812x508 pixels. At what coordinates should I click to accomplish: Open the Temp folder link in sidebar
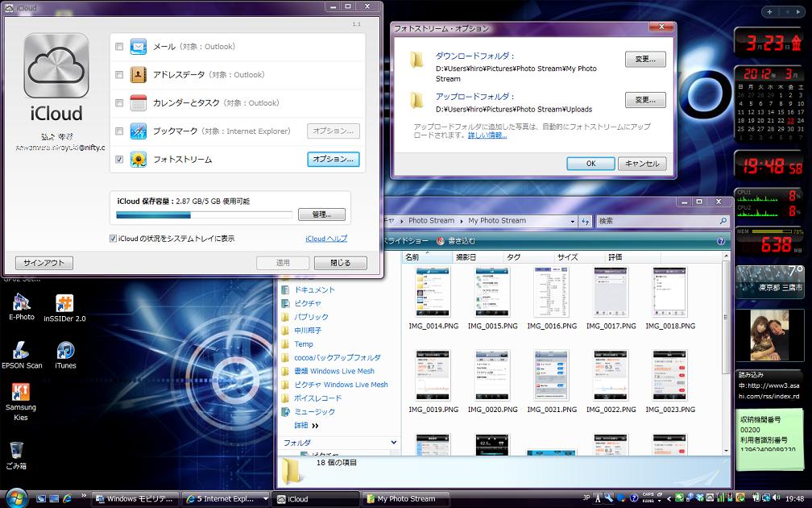304,344
